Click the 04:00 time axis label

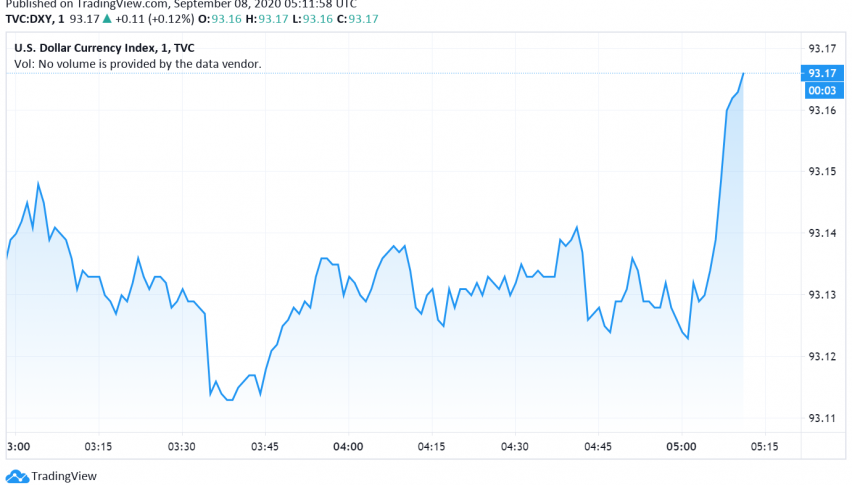click(x=348, y=446)
